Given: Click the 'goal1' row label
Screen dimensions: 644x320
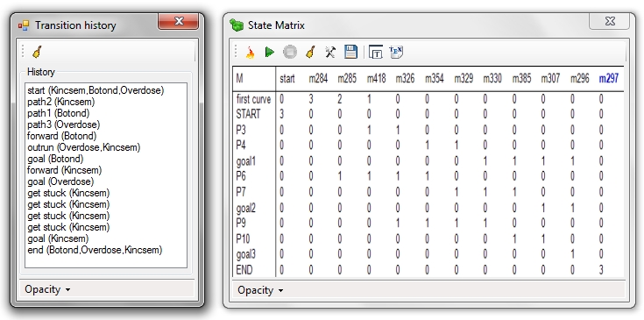Looking at the screenshot, I should pyautogui.click(x=245, y=161).
